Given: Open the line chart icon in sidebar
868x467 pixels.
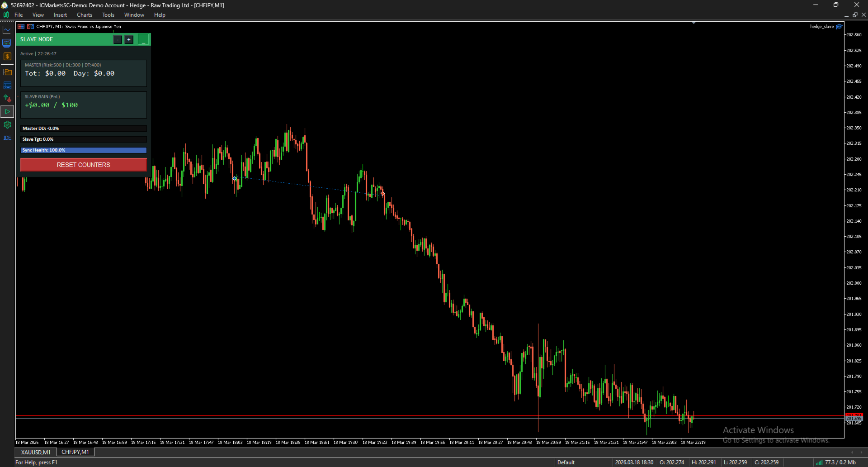Looking at the screenshot, I should pos(7,30).
